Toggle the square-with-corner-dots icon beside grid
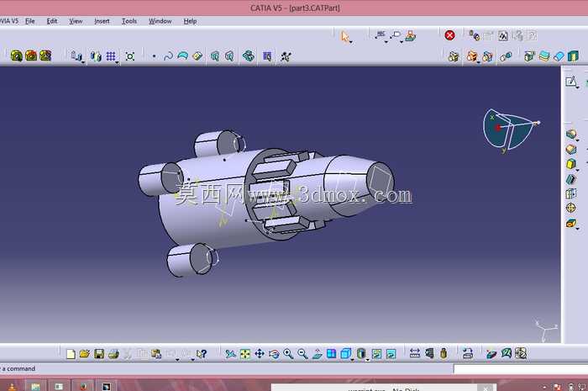 click(130, 56)
